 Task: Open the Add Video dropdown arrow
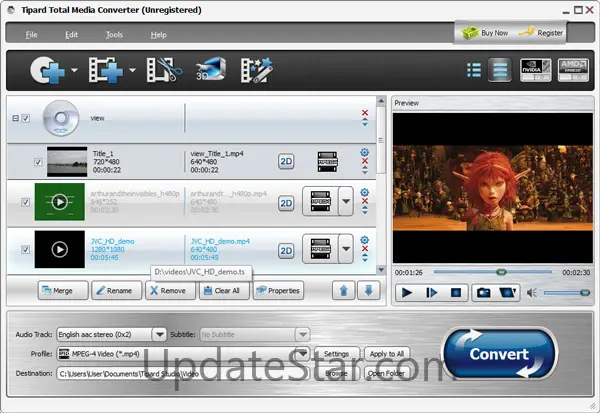pos(132,70)
